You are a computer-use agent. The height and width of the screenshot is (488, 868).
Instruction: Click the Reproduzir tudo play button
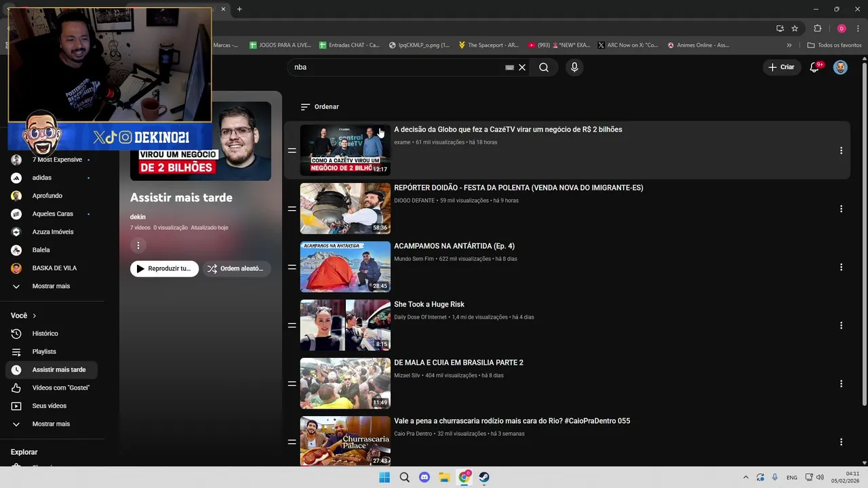click(164, 268)
